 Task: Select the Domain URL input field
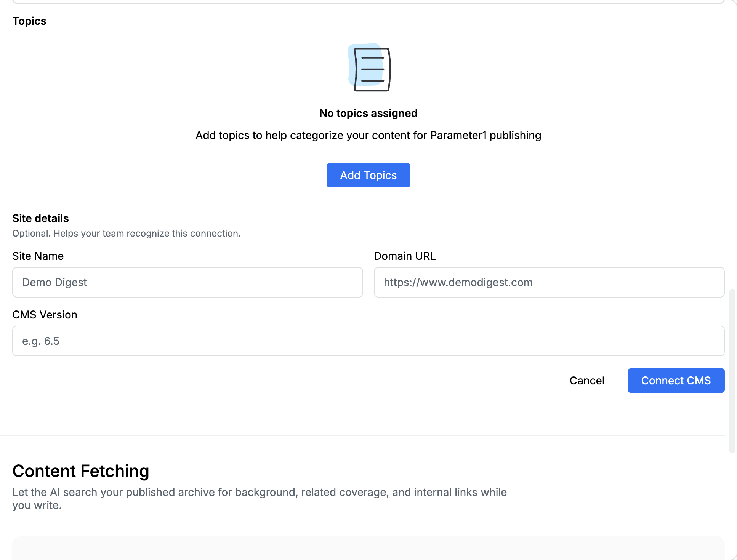click(549, 282)
